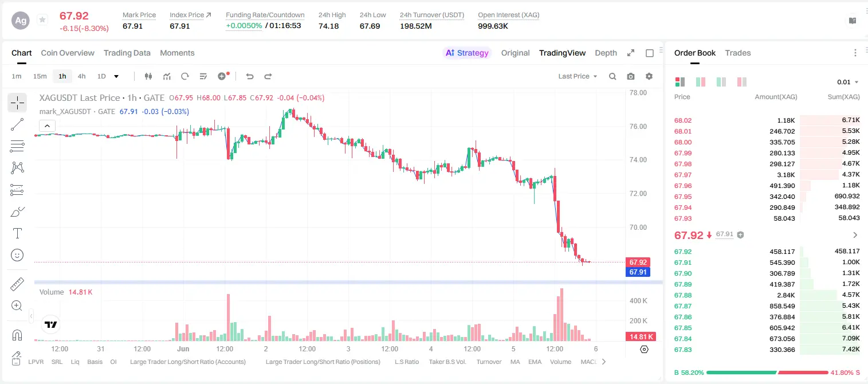This screenshot has width=868, height=384.
Task: Take a chart snapshot with camera icon
Action: pos(631,76)
